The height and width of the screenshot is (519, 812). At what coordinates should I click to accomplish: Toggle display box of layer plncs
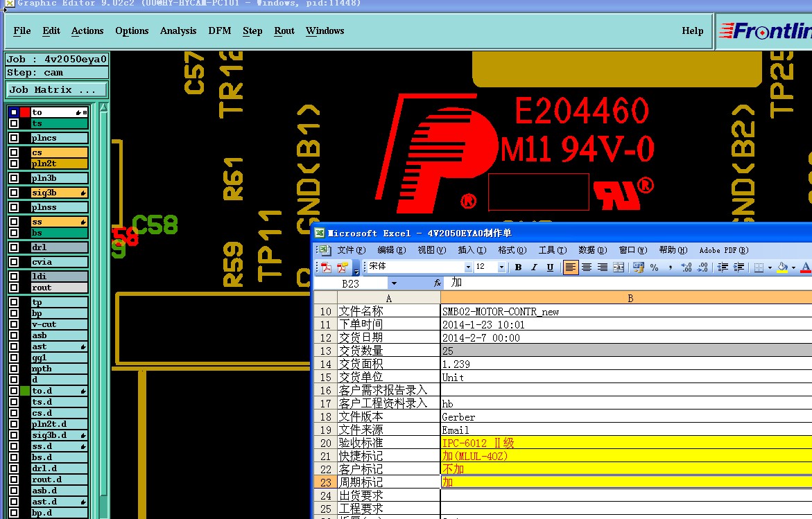pos(14,138)
